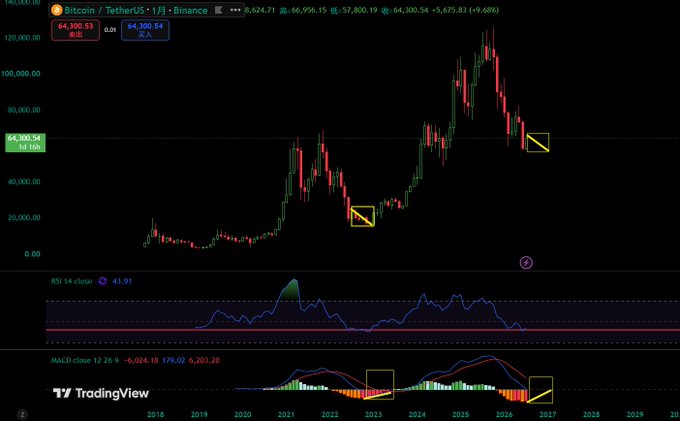
Task: Click the MACD value -6,024.18
Action: pos(141,360)
